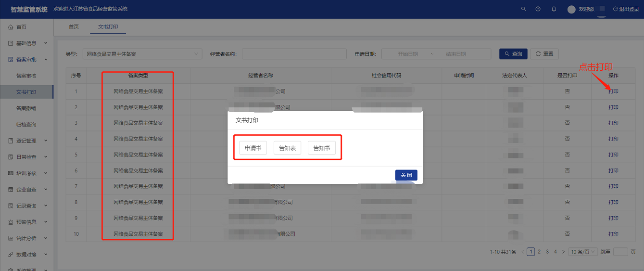Open the 类型 dropdown selector

142,54
